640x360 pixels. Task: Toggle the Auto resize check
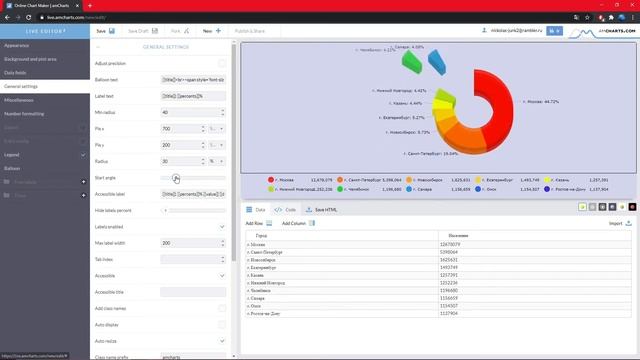222,341
